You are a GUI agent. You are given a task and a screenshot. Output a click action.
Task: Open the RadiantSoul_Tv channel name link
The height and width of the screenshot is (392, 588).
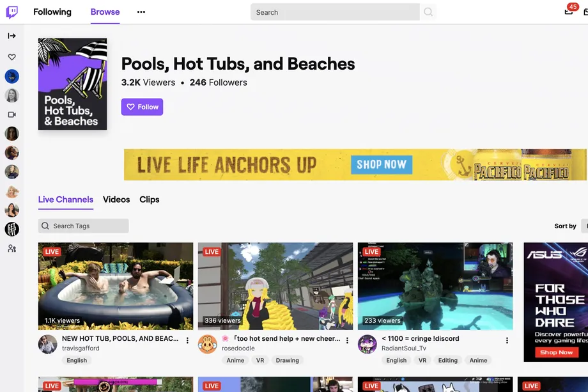pyautogui.click(x=404, y=348)
